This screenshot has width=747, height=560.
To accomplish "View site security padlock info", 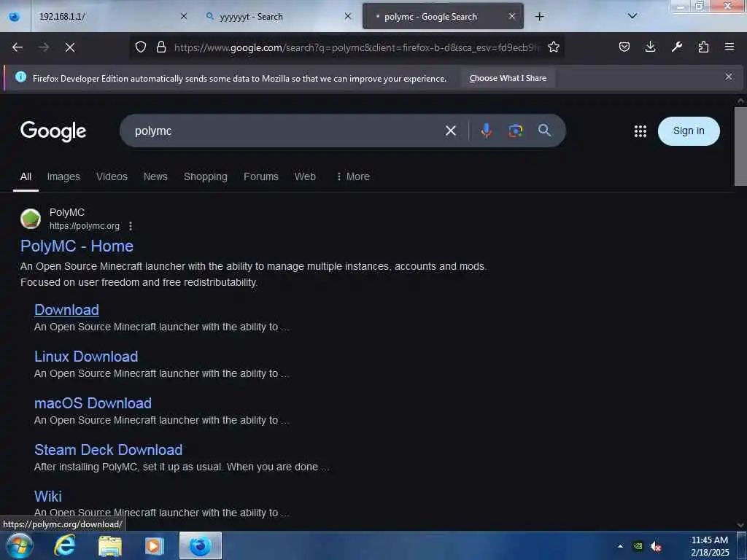I will (x=161, y=47).
